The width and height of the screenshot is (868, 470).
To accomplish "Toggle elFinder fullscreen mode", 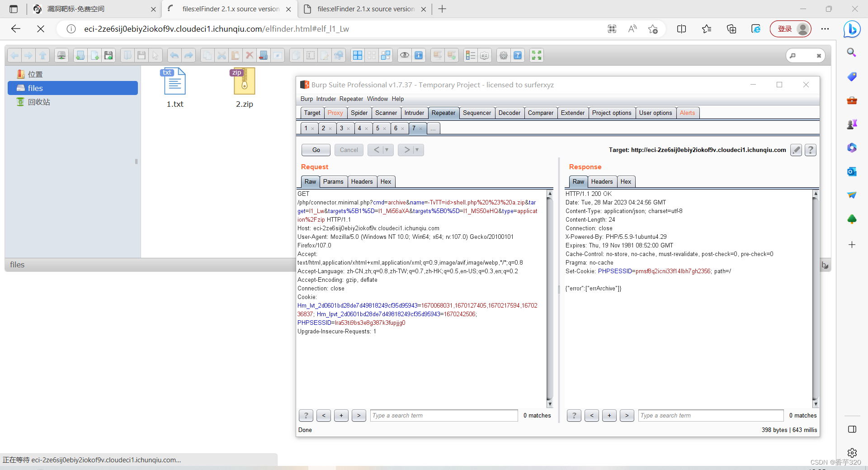I will pyautogui.click(x=537, y=55).
